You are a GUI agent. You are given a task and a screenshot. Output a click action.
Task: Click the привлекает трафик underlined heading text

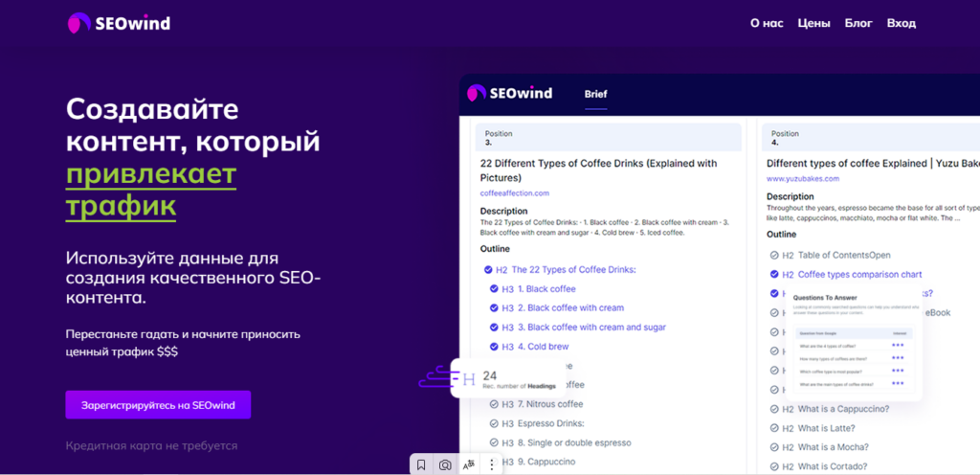pos(151,190)
